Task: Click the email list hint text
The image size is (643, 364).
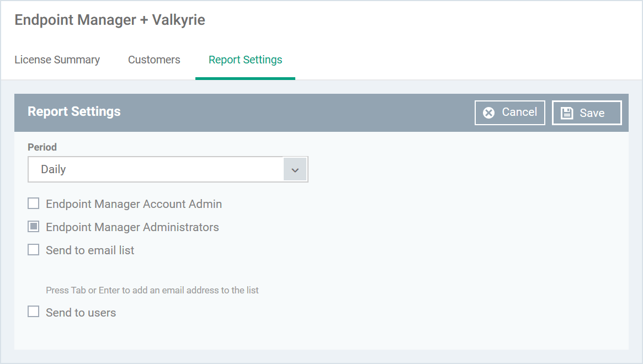Action: [152, 290]
